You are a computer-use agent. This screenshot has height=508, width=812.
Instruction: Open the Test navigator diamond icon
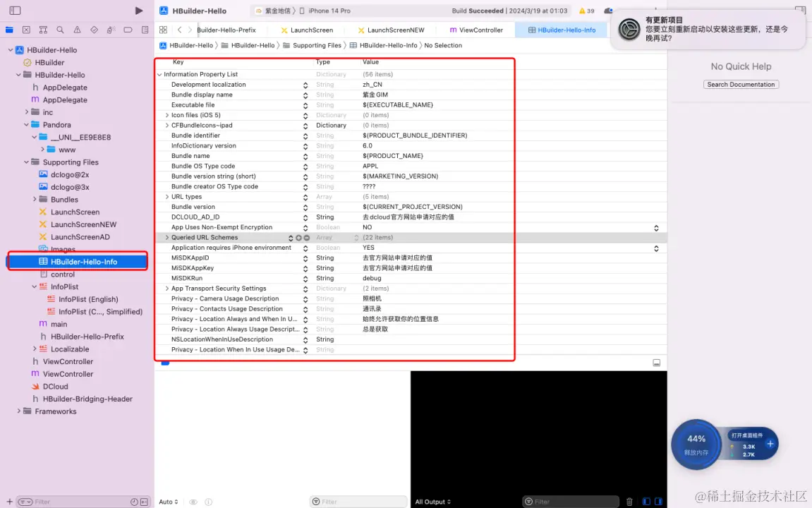[x=94, y=30]
